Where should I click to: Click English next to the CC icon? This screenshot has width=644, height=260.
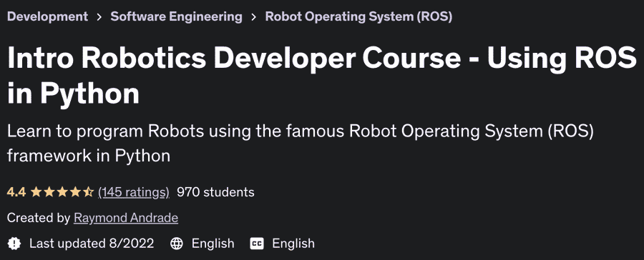click(293, 244)
